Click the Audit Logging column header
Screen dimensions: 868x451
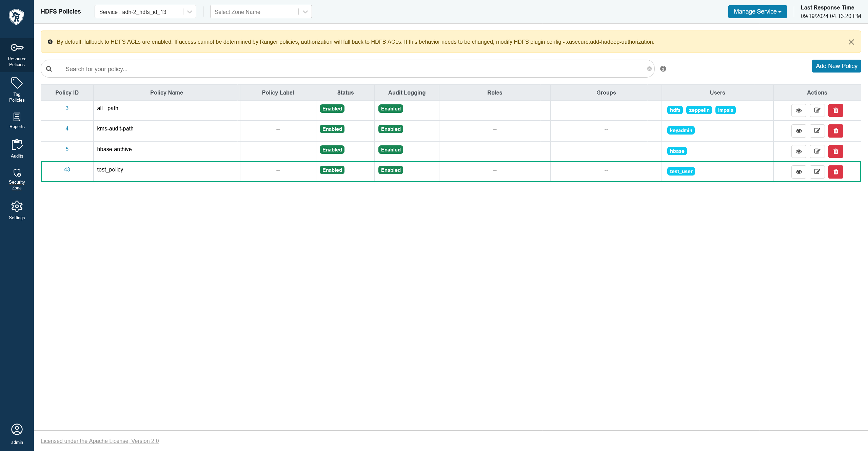point(407,93)
